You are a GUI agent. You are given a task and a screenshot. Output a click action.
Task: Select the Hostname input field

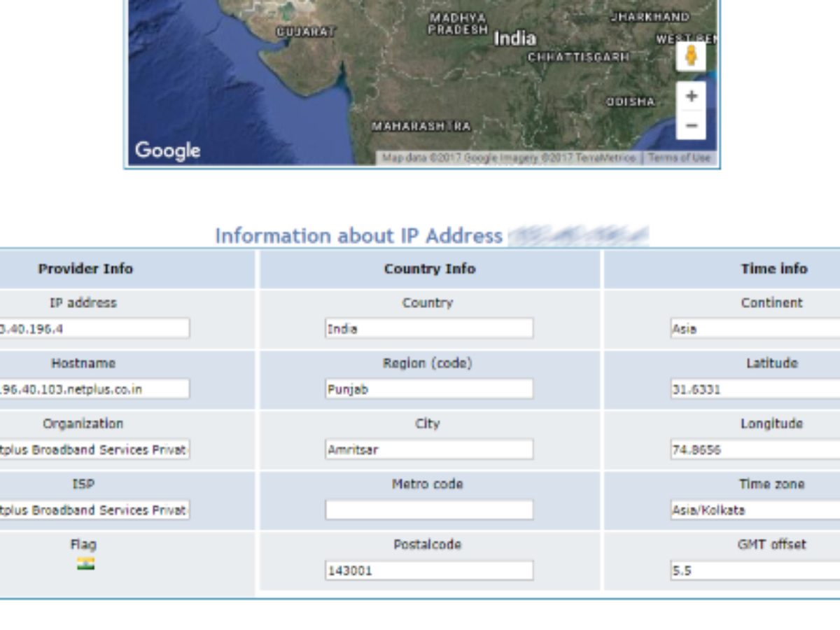(x=94, y=389)
